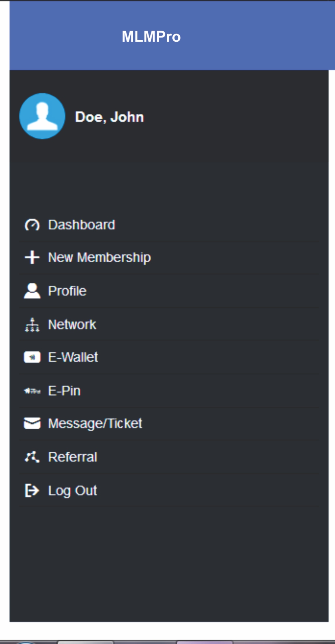Click the E-Pin icon

32,391
